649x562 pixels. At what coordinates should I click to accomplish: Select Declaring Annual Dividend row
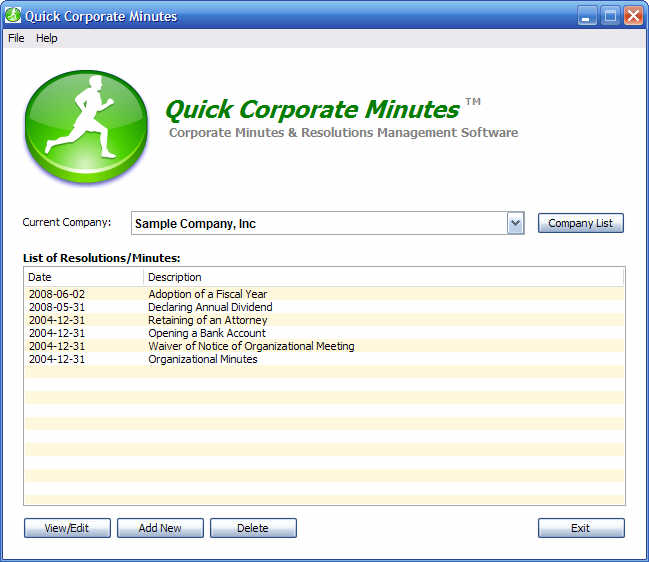click(324, 307)
